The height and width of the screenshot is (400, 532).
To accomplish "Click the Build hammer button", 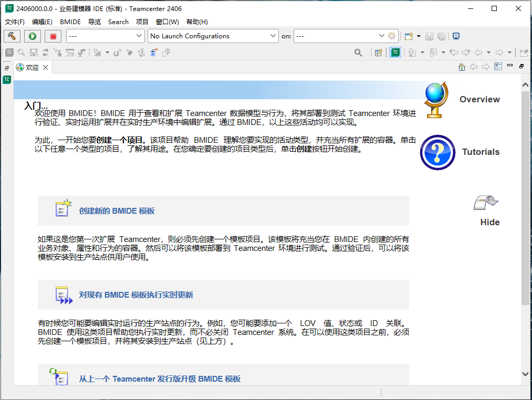I will pos(12,36).
